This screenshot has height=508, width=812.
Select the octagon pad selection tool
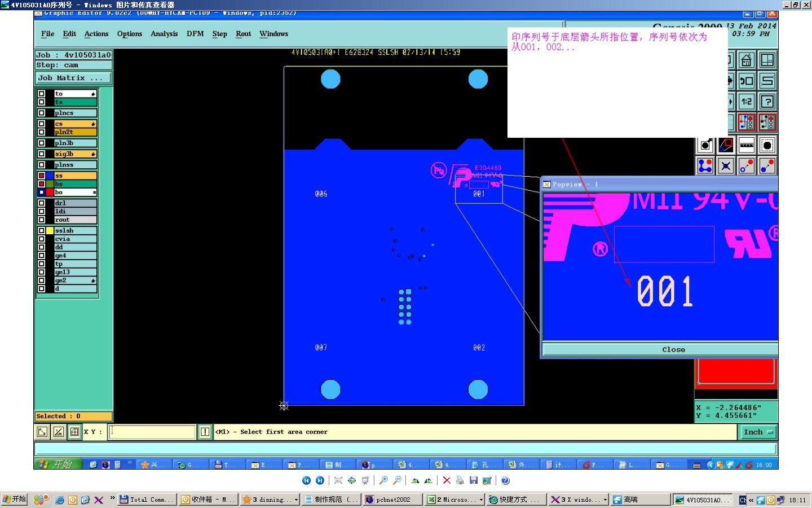click(767, 146)
